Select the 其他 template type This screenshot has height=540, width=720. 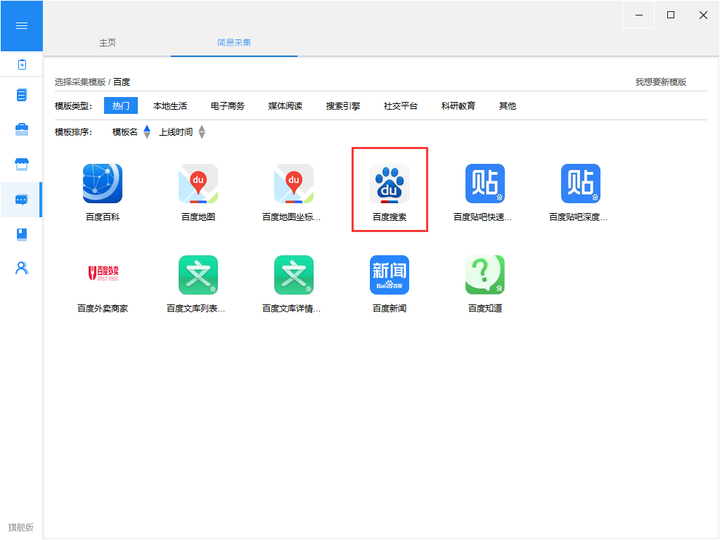pyautogui.click(x=507, y=106)
